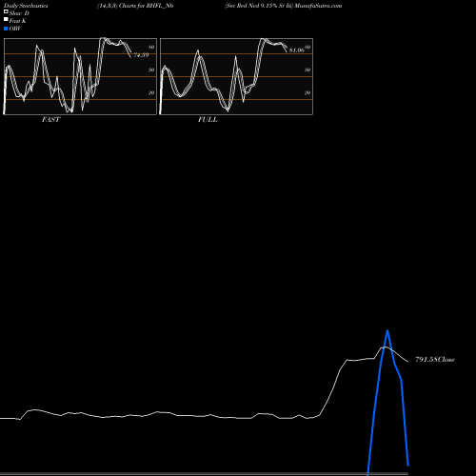476x476 pixels.
Task: Click the 74.59 value in FAST chart
Action: (141, 55)
